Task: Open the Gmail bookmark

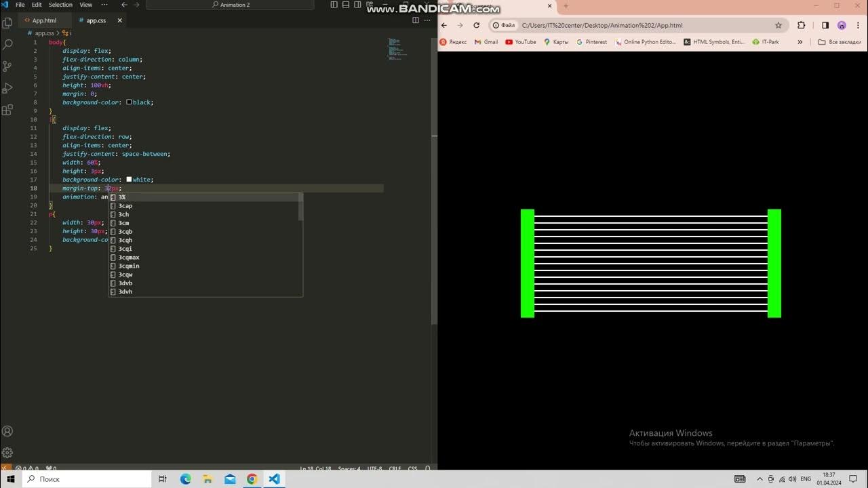Action: coord(486,42)
